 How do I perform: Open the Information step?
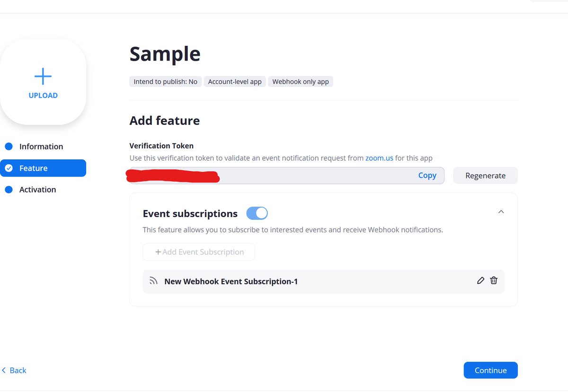(41, 147)
